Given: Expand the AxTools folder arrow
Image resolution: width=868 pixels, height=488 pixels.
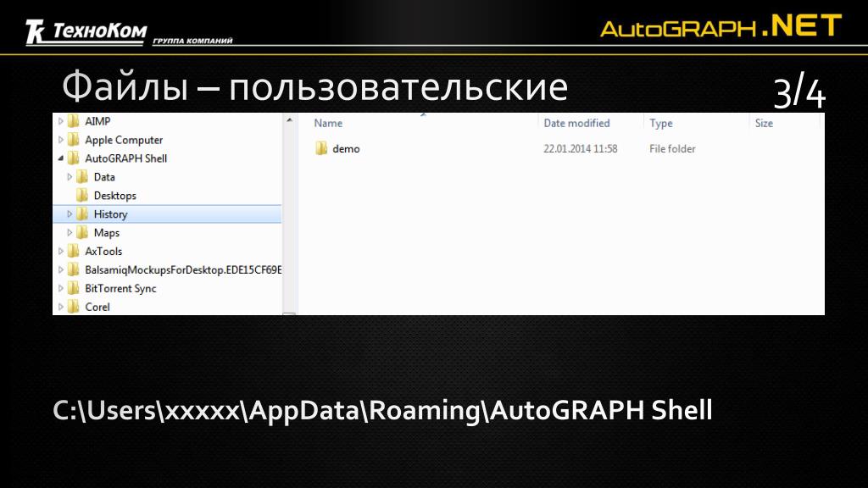Looking at the screenshot, I should tap(61, 251).
